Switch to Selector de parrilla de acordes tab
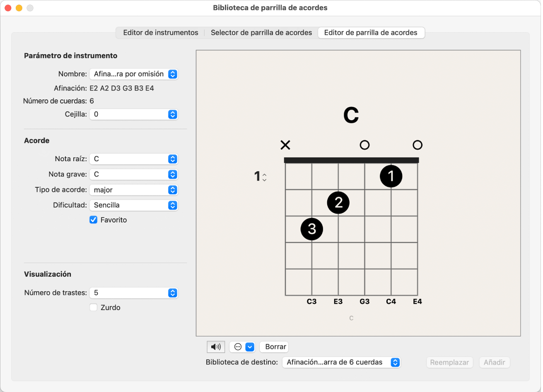The height and width of the screenshot is (392, 543). (x=261, y=33)
